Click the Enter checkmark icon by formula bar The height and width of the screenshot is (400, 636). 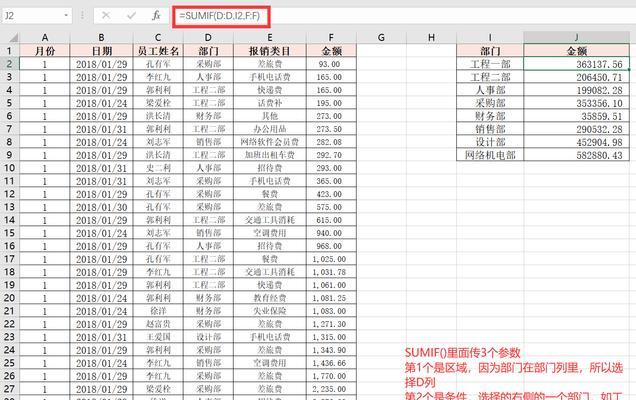131,16
